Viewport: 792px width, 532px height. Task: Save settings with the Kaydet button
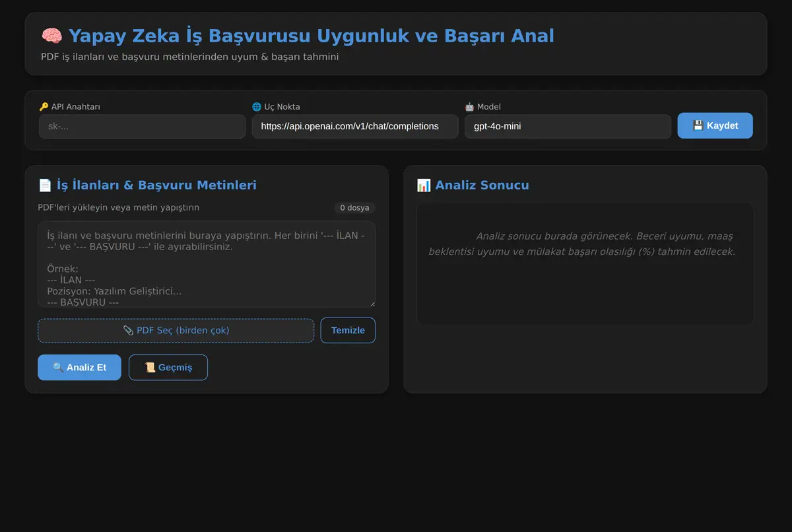pyautogui.click(x=715, y=125)
